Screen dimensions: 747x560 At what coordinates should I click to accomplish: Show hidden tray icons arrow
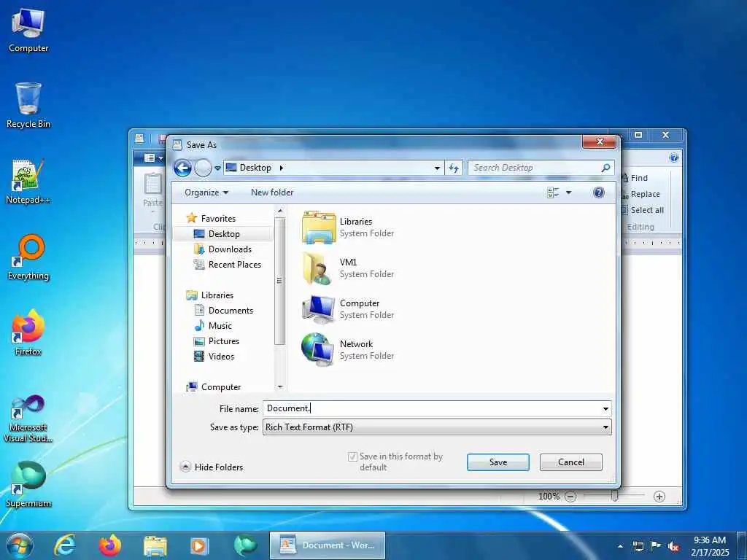point(620,546)
